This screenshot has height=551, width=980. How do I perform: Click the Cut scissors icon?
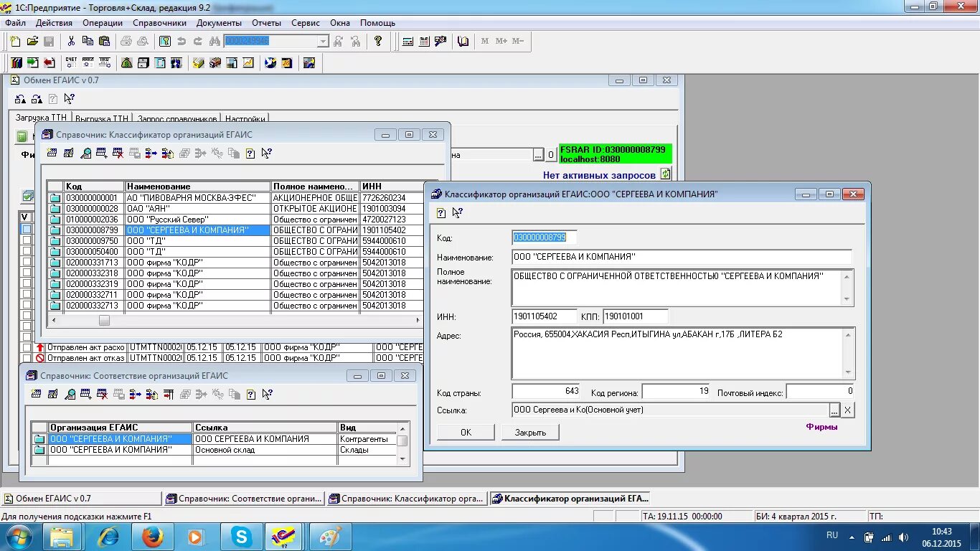pyautogui.click(x=71, y=42)
